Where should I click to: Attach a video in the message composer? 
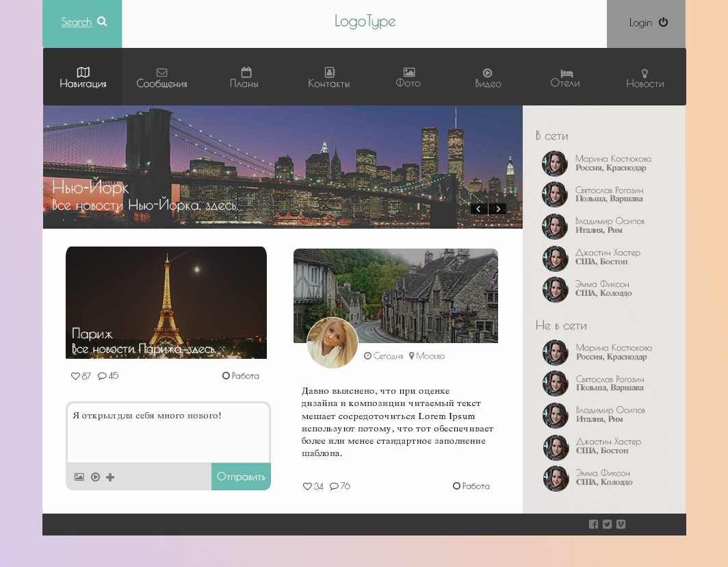(x=95, y=477)
